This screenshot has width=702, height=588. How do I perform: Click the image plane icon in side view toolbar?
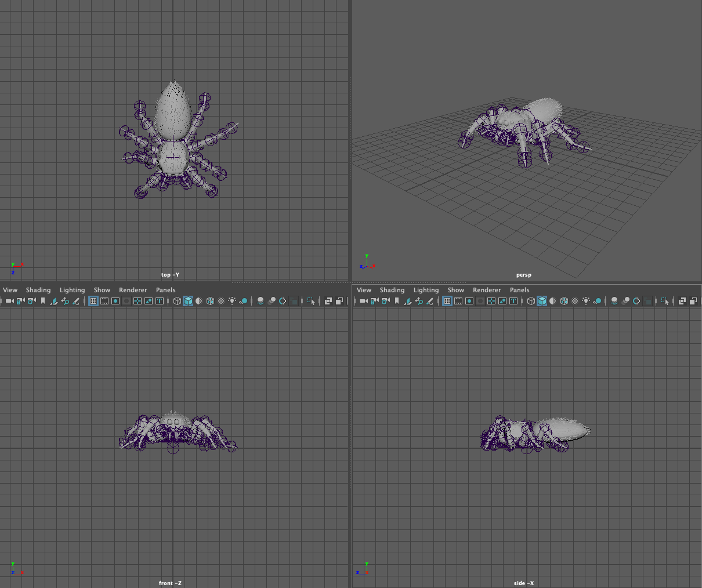407,301
